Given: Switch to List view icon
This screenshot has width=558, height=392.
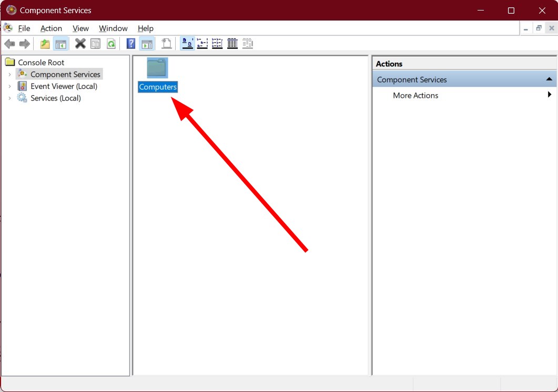Looking at the screenshot, I should [x=217, y=44].
